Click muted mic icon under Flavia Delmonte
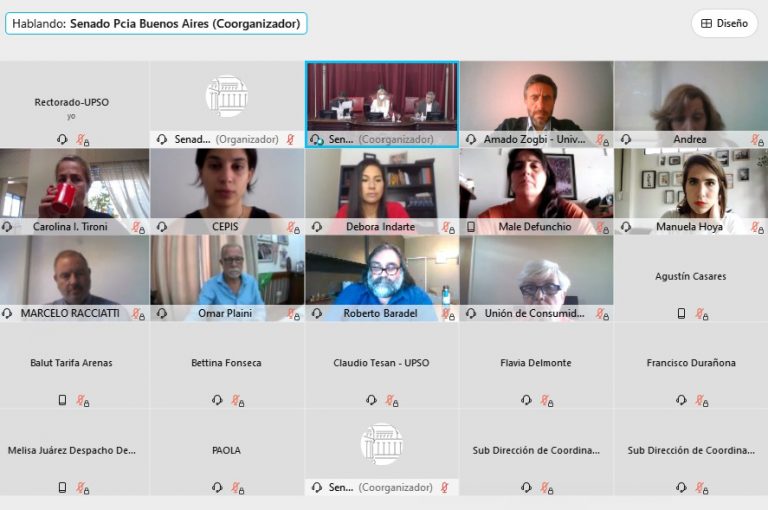The width and height of the screenshot is (768, 510). 547,401
